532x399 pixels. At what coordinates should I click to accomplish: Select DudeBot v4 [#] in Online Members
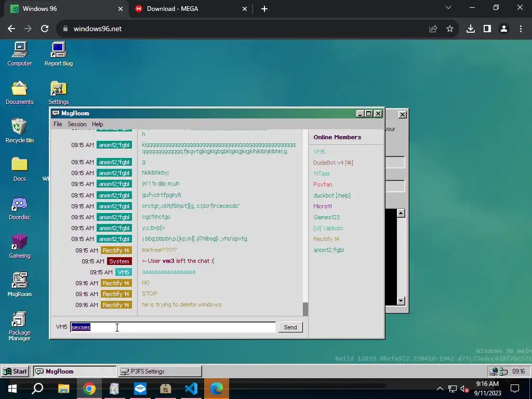[x=333, y=163]
